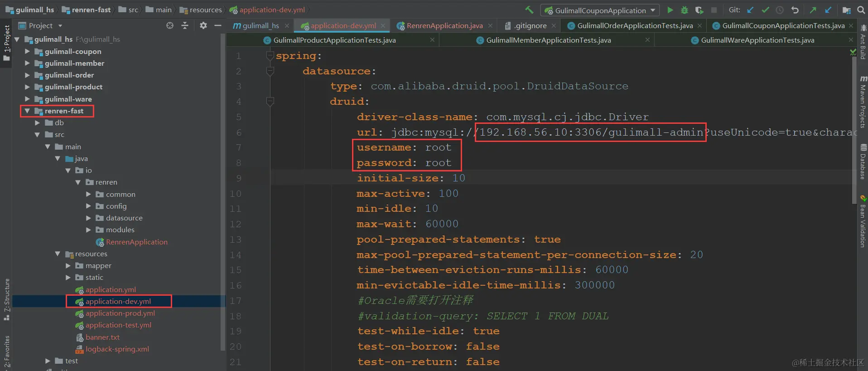Click the Git revert undo icon

pyautogui.click(x=795, y=10)
